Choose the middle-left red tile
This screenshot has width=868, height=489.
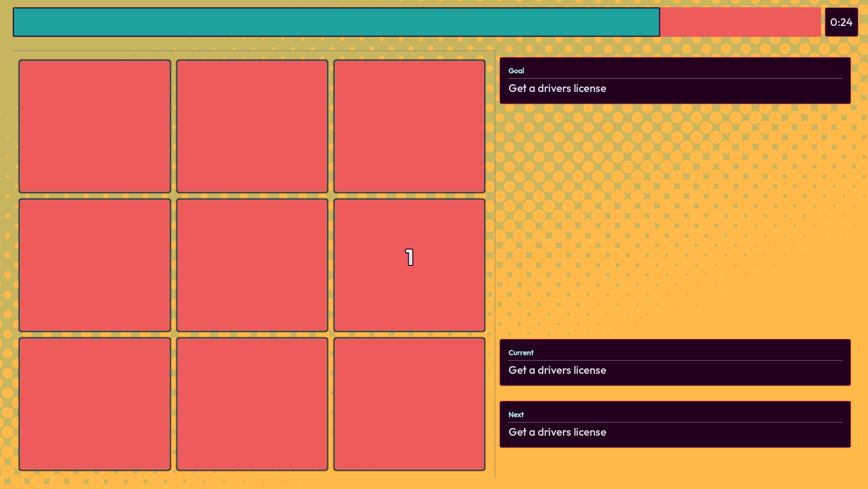[x=95, y=265]
